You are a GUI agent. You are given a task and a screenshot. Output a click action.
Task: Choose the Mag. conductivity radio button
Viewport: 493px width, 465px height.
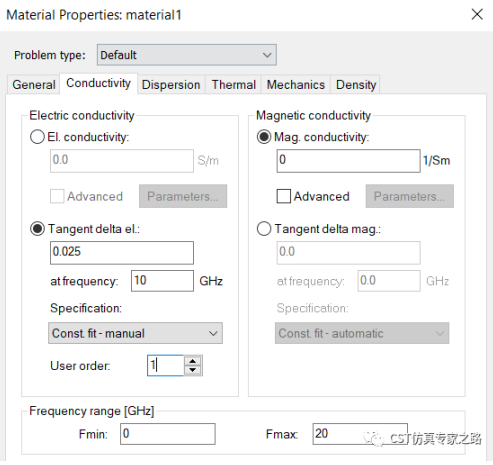(x=264, y=137)
